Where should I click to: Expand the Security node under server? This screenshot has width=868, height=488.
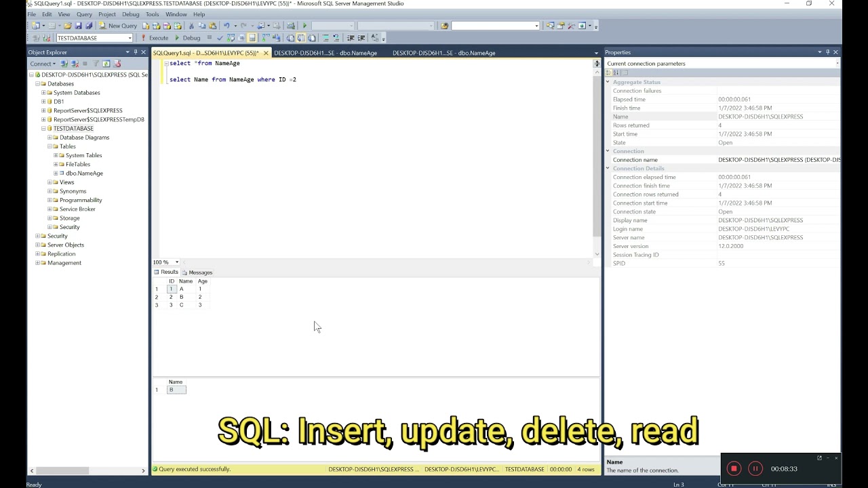pyautogui.click(x=37, y=236)
